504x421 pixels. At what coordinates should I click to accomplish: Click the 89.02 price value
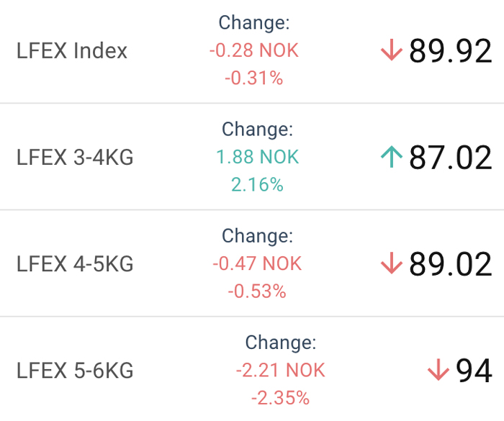[450, 264]
